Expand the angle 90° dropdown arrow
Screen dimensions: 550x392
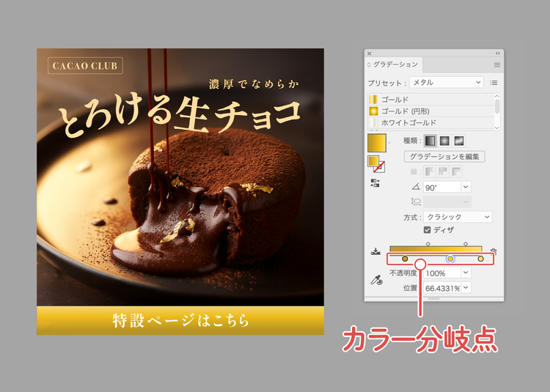click(466, 187)
